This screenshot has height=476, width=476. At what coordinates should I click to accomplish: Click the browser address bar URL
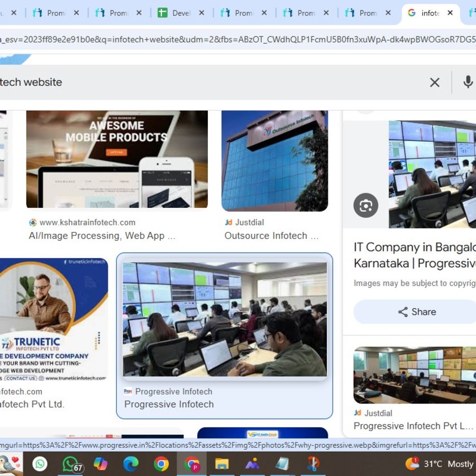coord(238,40)
